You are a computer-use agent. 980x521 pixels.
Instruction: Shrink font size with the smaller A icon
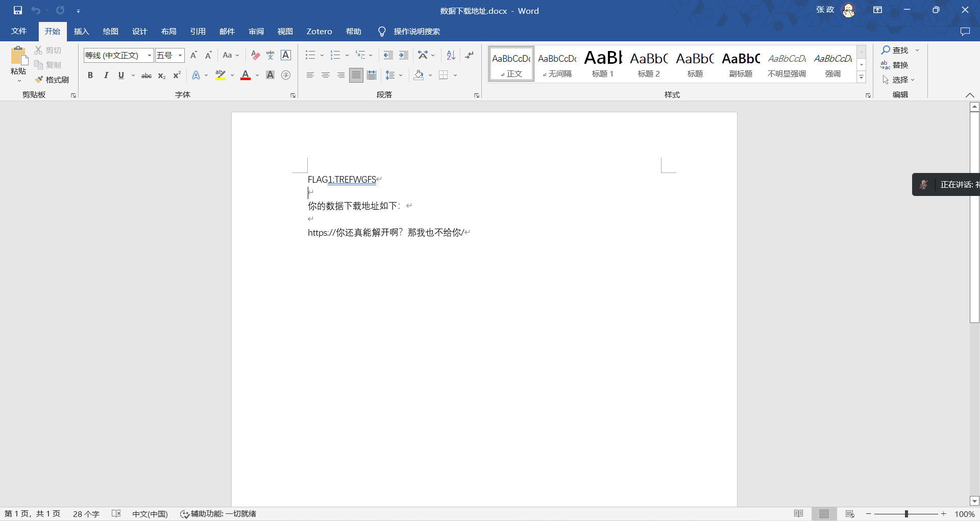coord(208,55)
